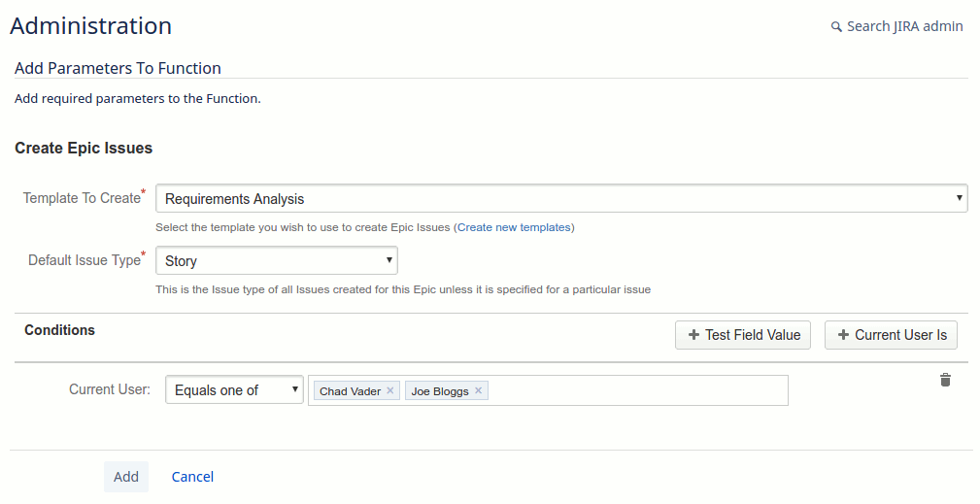Click the Test Field Value button
This screenshot has width=980, height=504.
point(742,335)
